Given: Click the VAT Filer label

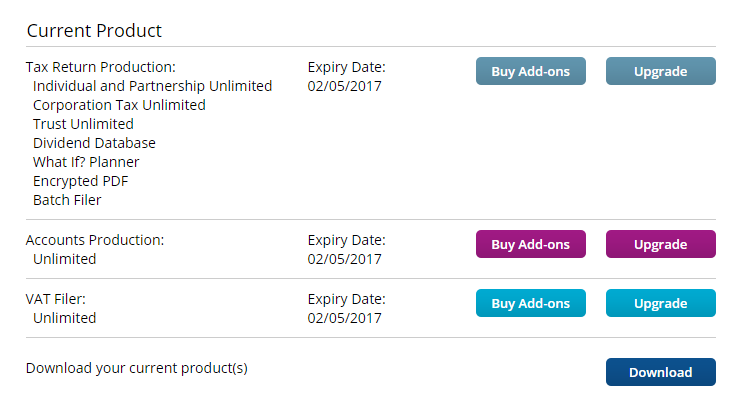Looking at the screenshot, I should 58,299.
